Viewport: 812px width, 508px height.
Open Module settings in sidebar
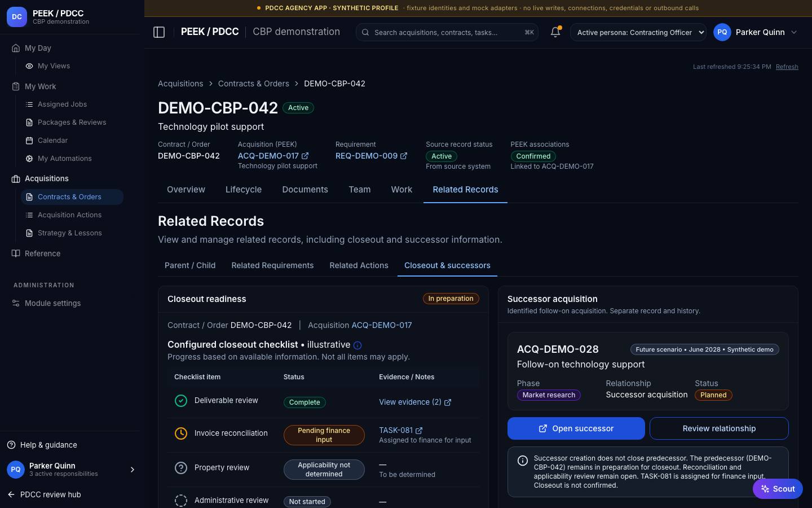(52, 303)
